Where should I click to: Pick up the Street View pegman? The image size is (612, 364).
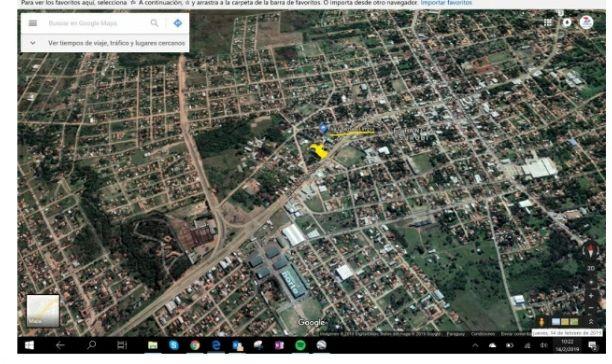click(x=541, y=322)
